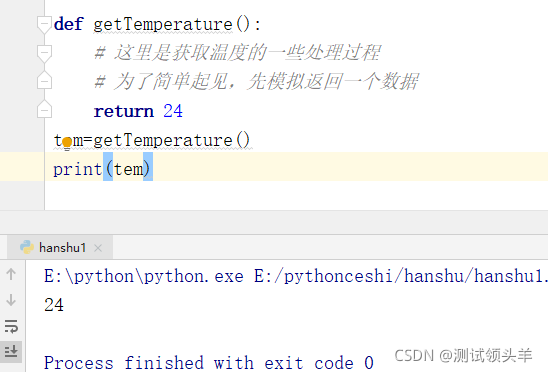The image size is (548, 372).
Task: Select the hanshu1 run tab
Action: point(60,248)
